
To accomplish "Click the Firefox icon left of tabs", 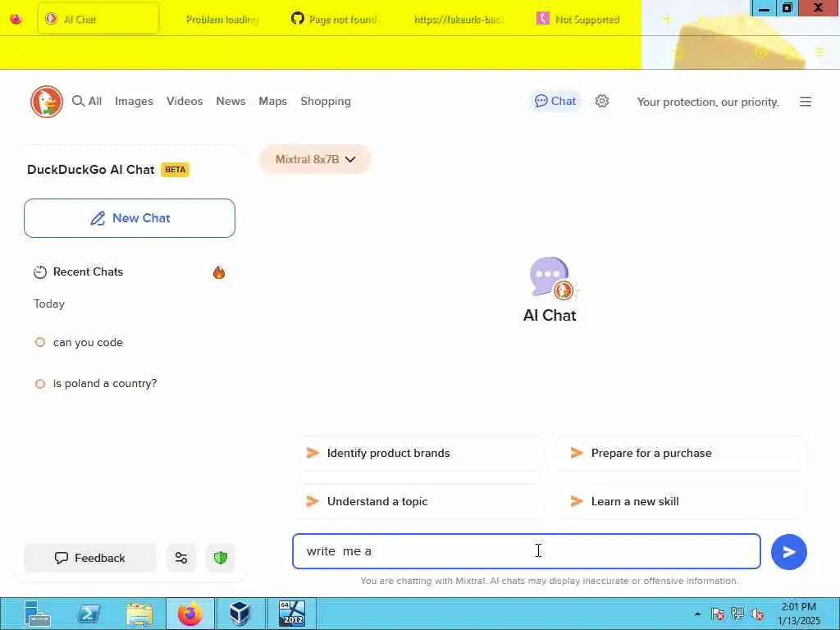I will coord(16,20).
